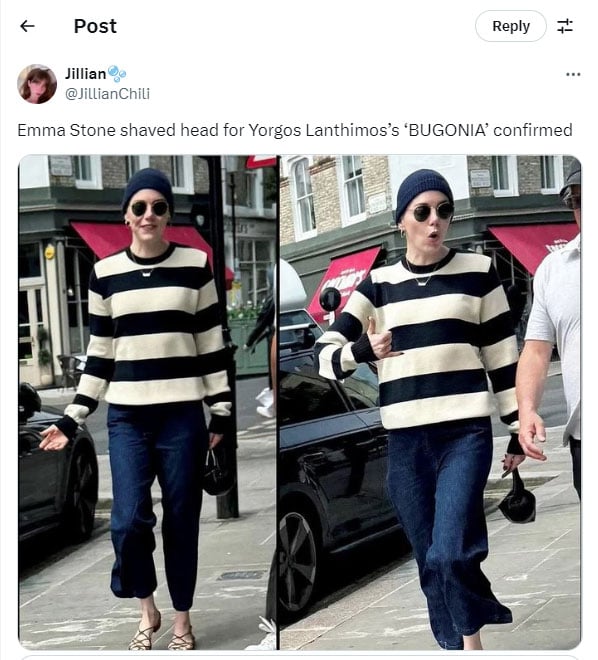Click the Post heading title

point(95,26)
